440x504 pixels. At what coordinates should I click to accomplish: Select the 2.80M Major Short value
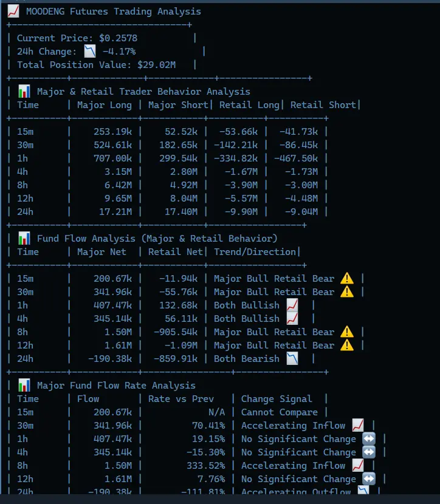[x=184, y=172]
